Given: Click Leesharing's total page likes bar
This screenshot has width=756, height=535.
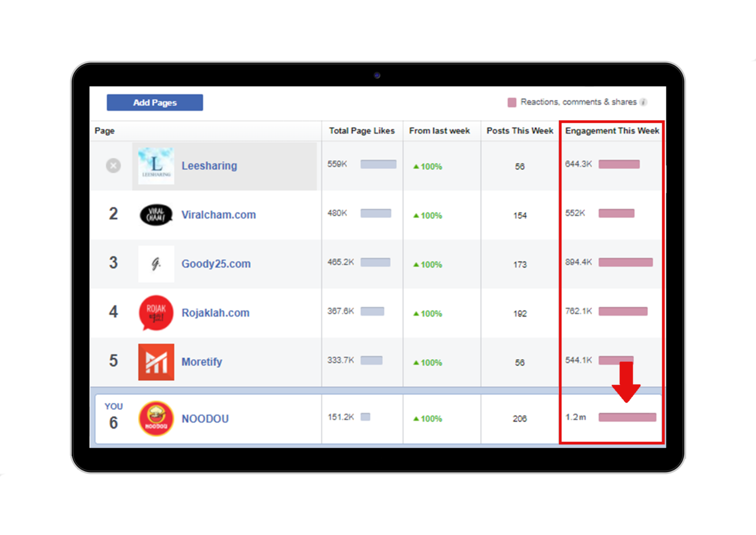Looking at the screenshot, I should 378,164.
